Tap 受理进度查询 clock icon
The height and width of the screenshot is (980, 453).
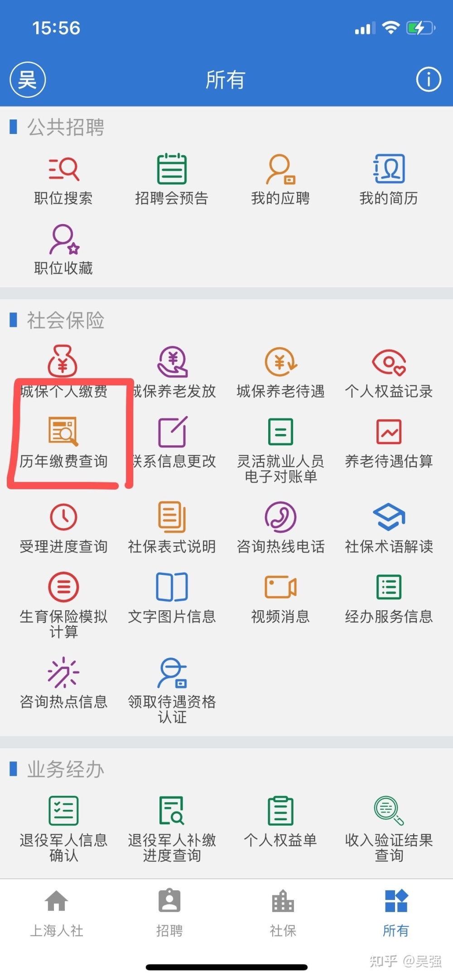(x=63, y=516)
